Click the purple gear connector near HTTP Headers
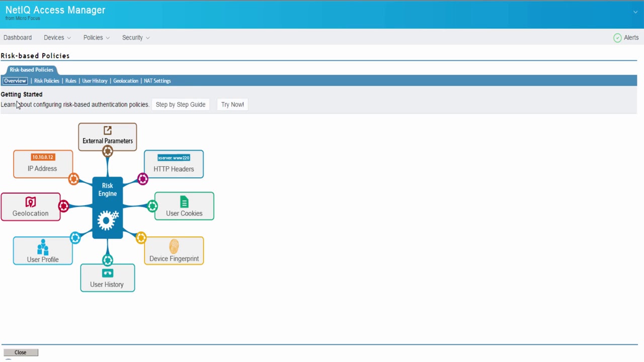 pyautogui.click(x=143, y=178)
